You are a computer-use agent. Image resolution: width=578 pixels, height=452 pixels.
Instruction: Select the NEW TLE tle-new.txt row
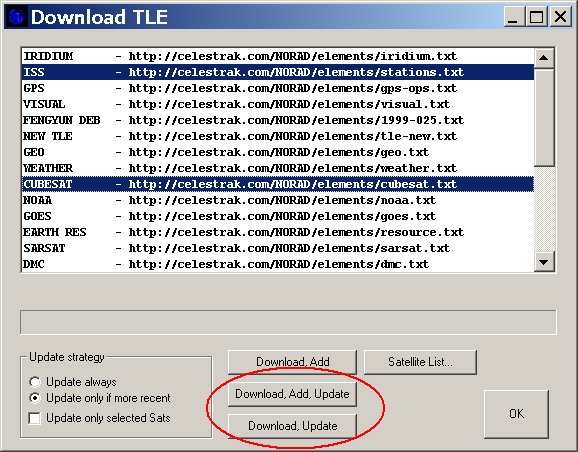[x=278, y=136]
